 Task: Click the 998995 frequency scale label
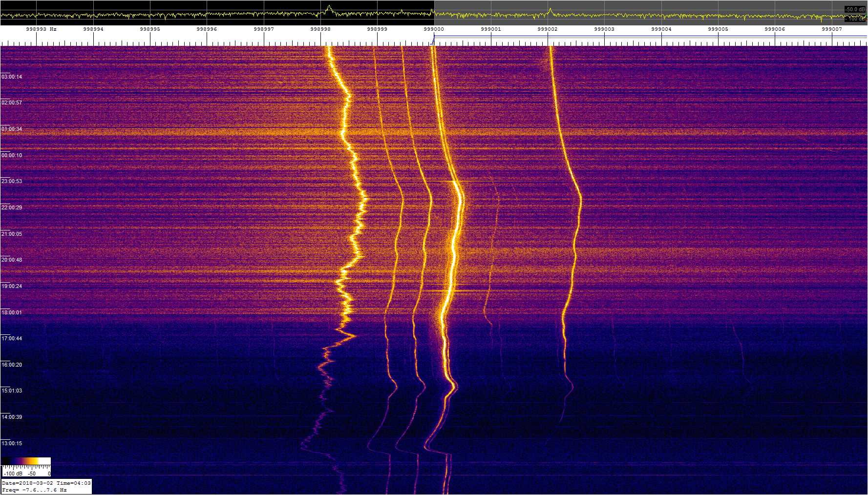pos(150,29)
